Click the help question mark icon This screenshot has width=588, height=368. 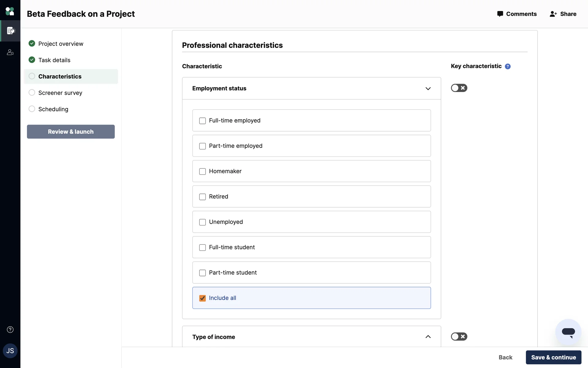[x=10, y=330]
